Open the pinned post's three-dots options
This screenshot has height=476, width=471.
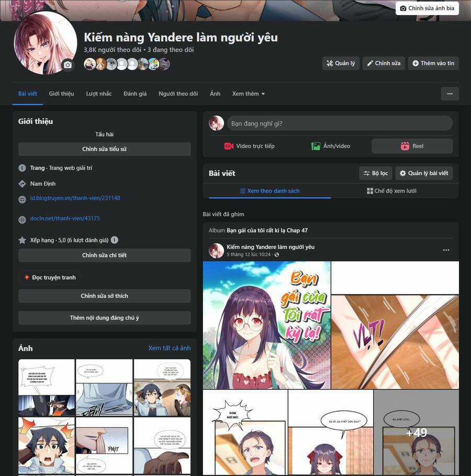coord(446,250)
